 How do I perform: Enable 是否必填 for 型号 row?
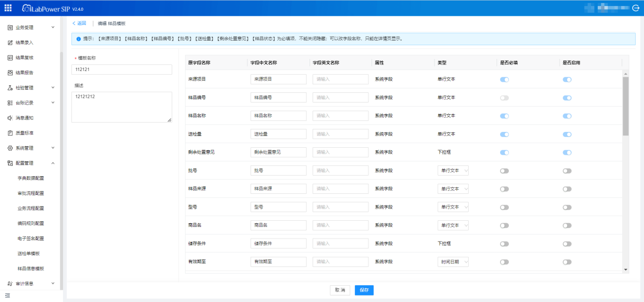504,207
